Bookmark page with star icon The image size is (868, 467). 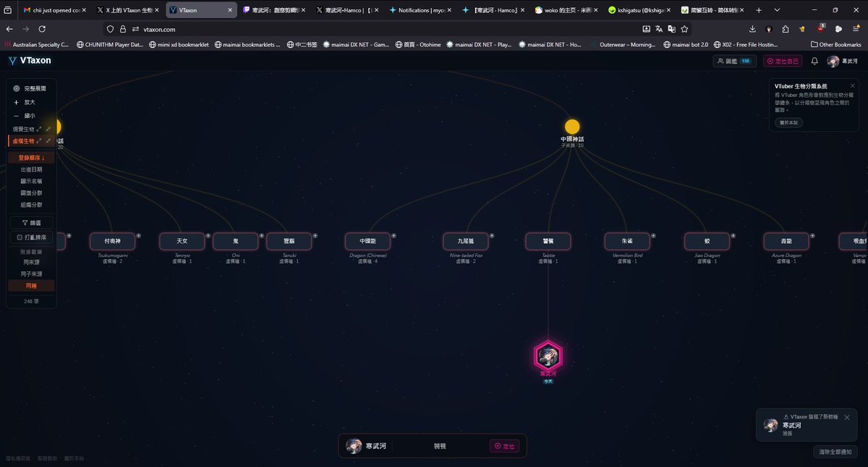point(684,29)
